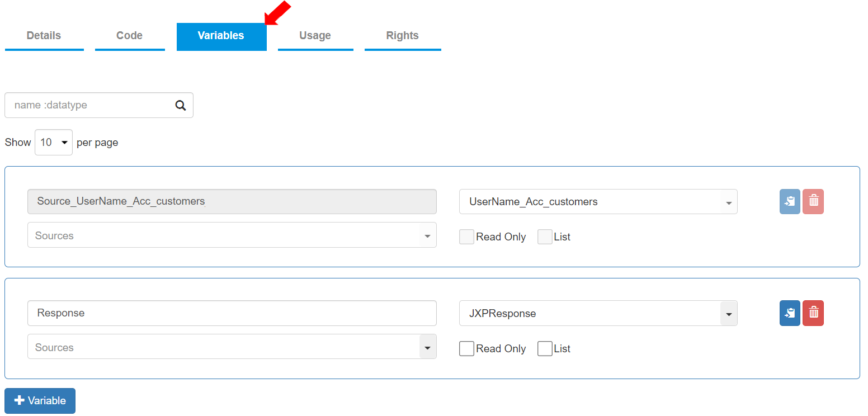Open the JXPResponse datatype dropdown
The image size is (868, 416).
point(728,314)
